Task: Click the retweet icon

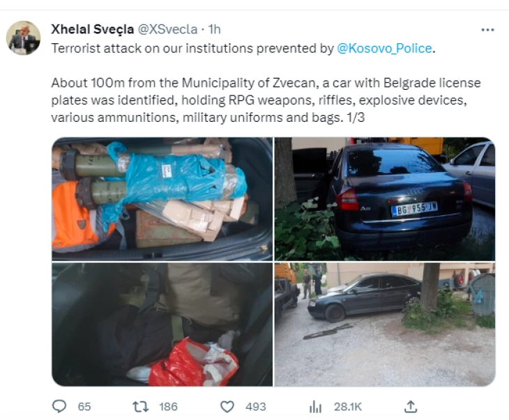Action: click(141, 406)
